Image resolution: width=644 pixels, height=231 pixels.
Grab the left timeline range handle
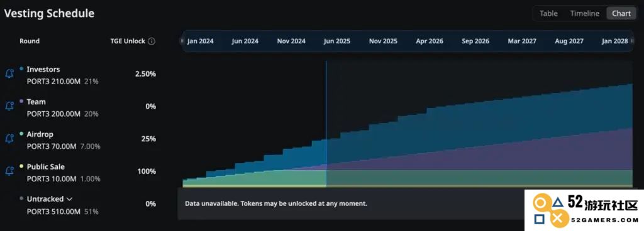point(182,41)
